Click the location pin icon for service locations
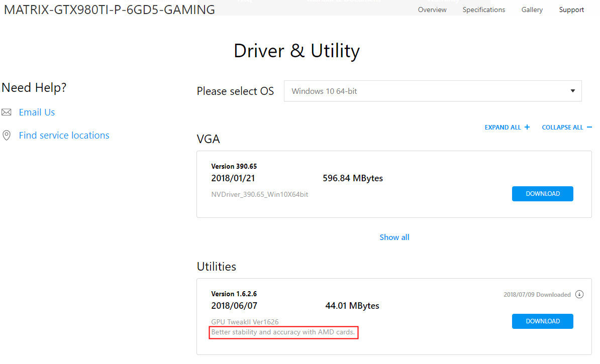This screenshot has width=600, height=364. 6,136
